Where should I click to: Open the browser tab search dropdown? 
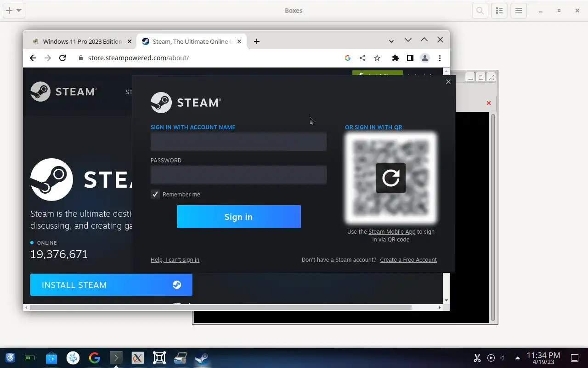[391, 41]
